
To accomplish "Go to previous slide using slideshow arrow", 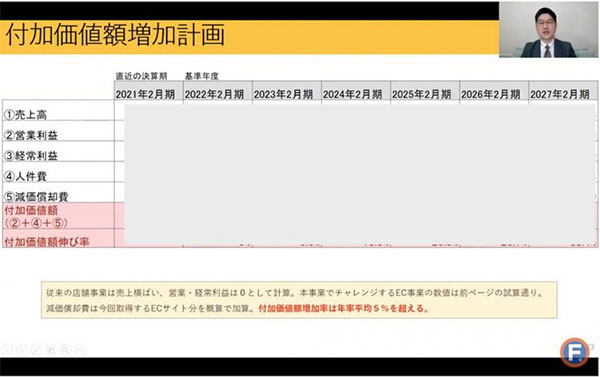I will [x=7, y=349].
